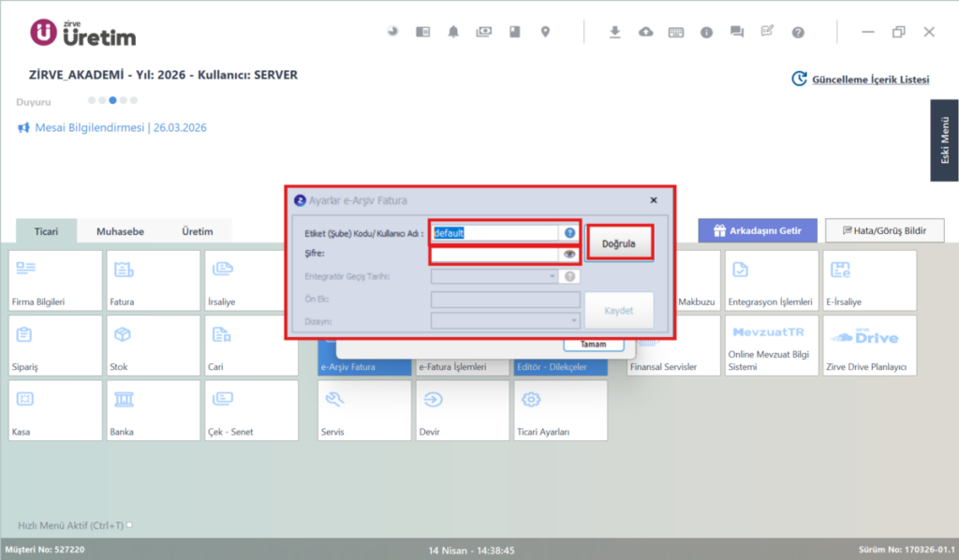Expand the Dizayn dropdown
959x560 pixels.
pos(574,320)
